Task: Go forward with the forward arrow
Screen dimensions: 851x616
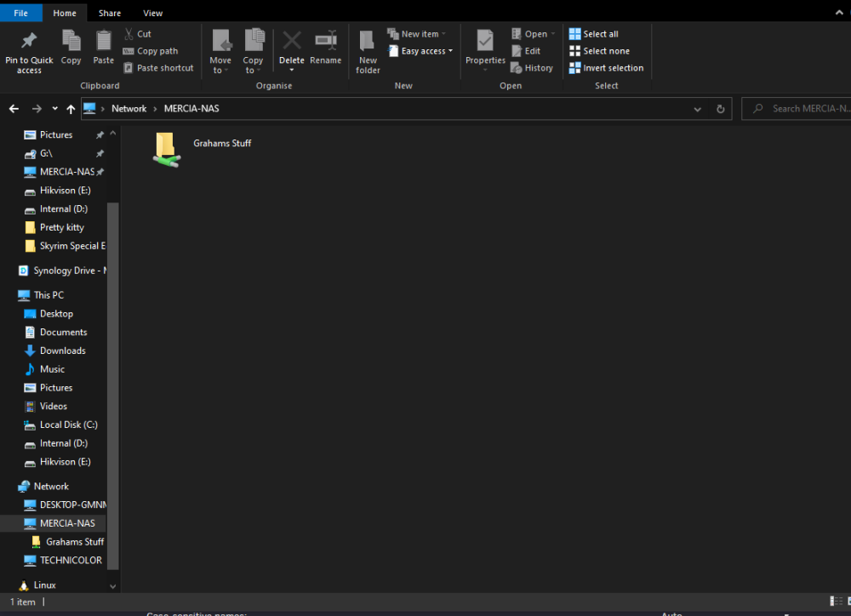Action: point(37,109)
